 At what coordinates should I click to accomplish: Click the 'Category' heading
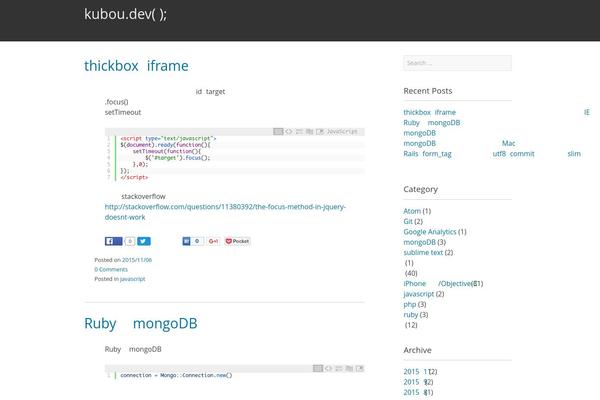[421, 189]
